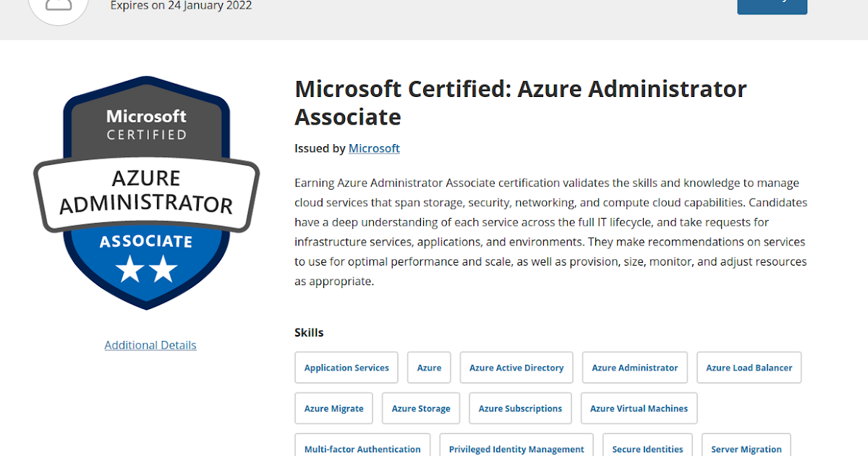The image size is (868, 456).
Task: Click the Multi-factor Authentication skill tag
Action: pyautogui.click(x=362, y=448)
